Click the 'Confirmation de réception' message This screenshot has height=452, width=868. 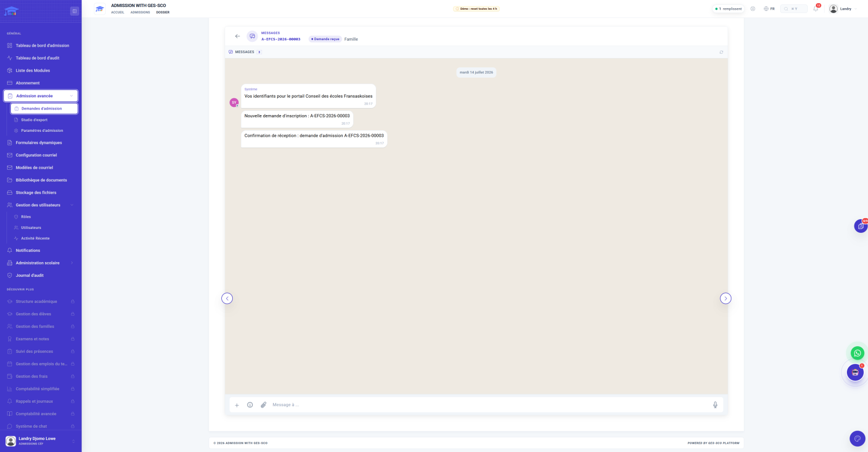point(314,138)
